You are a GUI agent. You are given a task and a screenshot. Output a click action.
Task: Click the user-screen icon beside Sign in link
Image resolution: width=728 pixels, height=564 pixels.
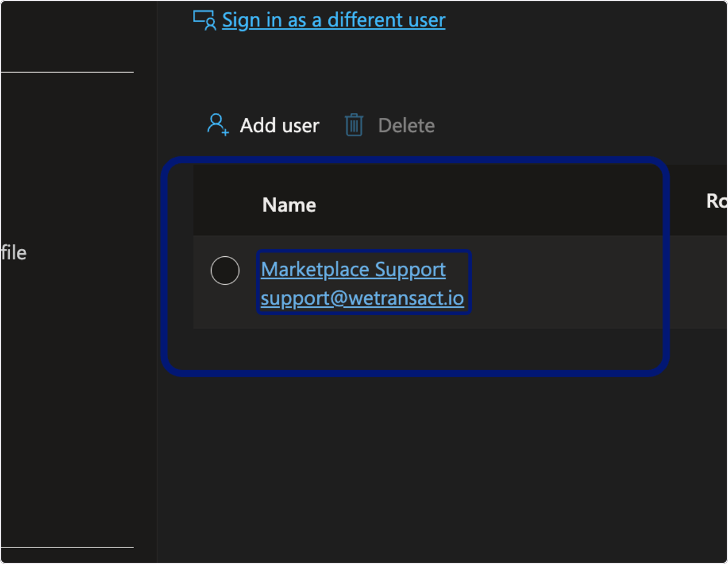pos(205,20)
